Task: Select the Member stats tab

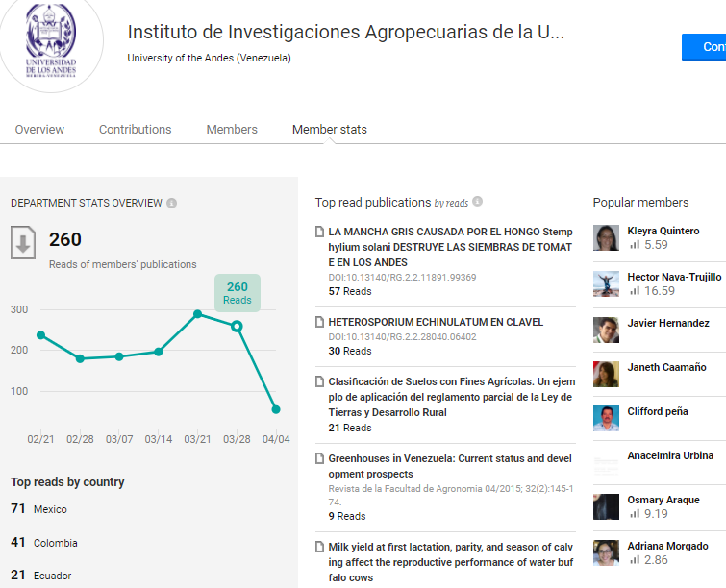Action: point(329,129)
